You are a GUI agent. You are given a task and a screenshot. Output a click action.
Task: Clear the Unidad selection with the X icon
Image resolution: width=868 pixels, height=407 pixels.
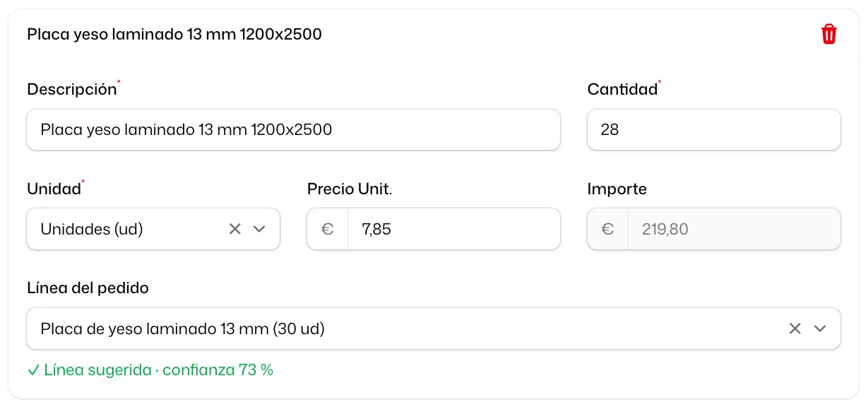(235, 229)
